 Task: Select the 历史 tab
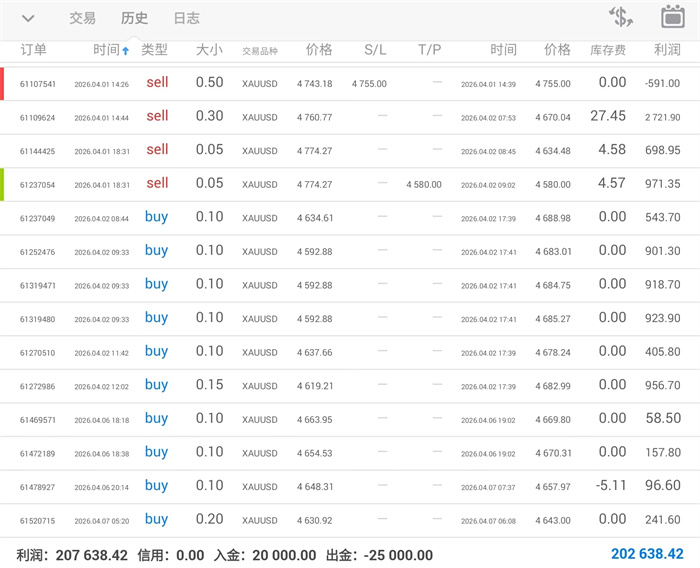point(134,18)
